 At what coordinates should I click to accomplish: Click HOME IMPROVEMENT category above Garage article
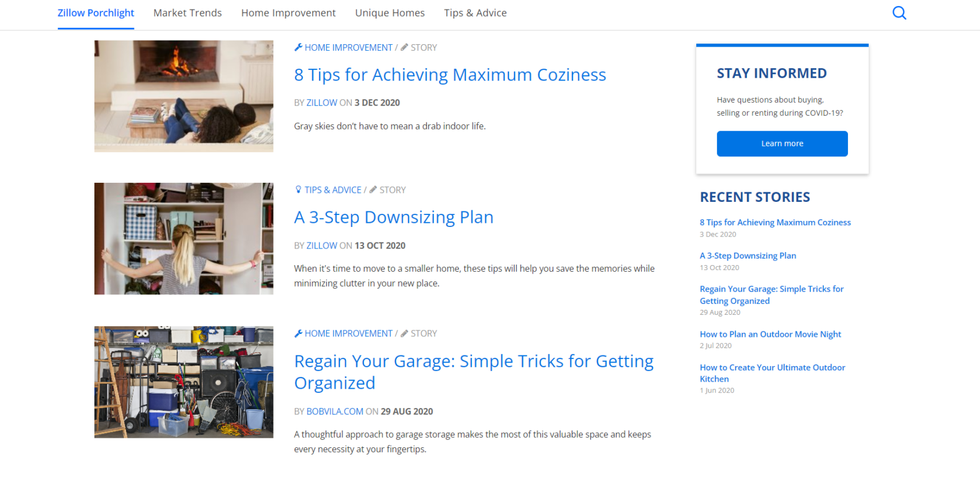click(348, 333)
